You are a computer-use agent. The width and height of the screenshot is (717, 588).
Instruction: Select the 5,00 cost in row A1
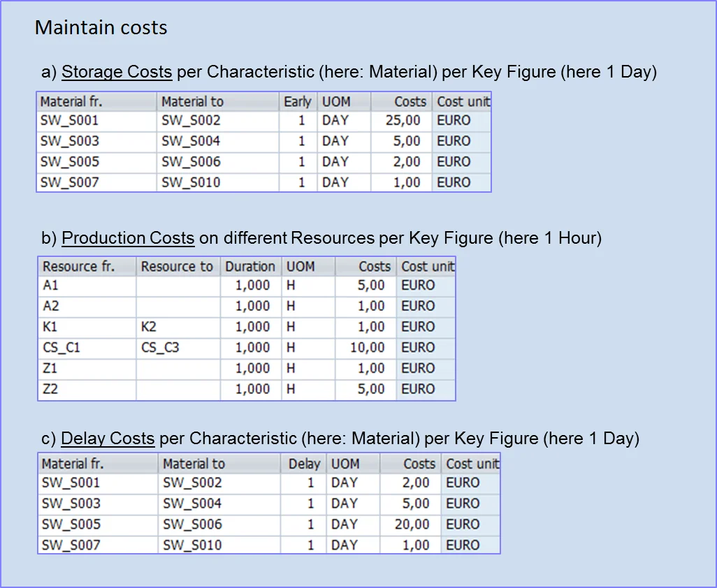click(365, 286)
